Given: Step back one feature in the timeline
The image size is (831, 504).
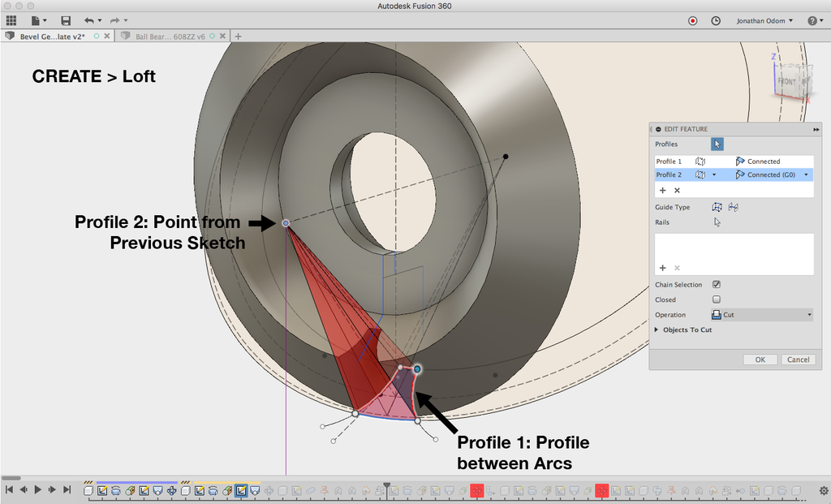Looking at the screenshot, I should [x=24, y=489].
